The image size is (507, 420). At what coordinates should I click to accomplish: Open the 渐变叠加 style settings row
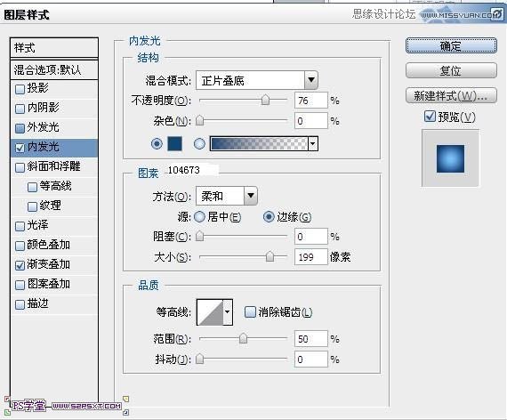pos(54,265)
